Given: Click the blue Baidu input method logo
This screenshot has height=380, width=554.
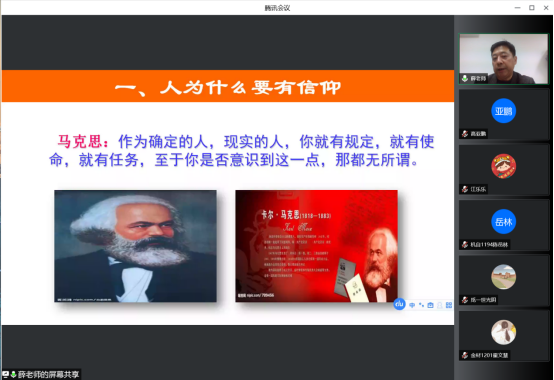Looking at the screenshot, I should (x=399, y=304).
